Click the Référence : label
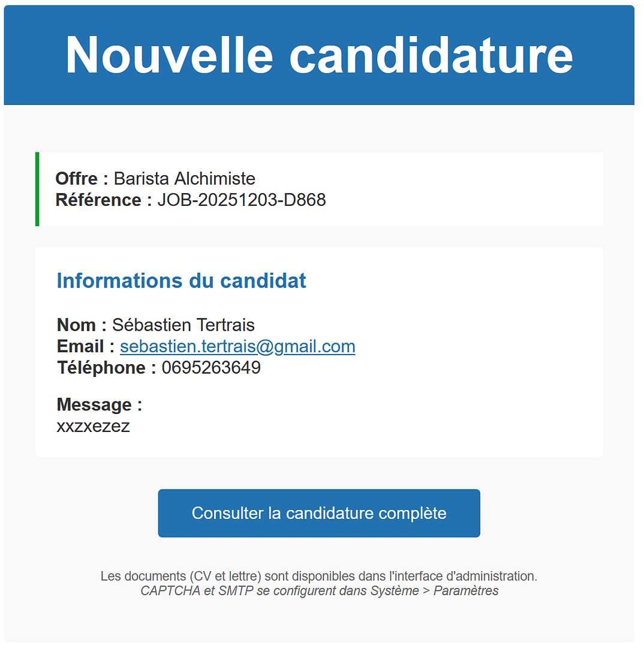The height and width of the screenshot is (648, 644). (x=104, y=200)
